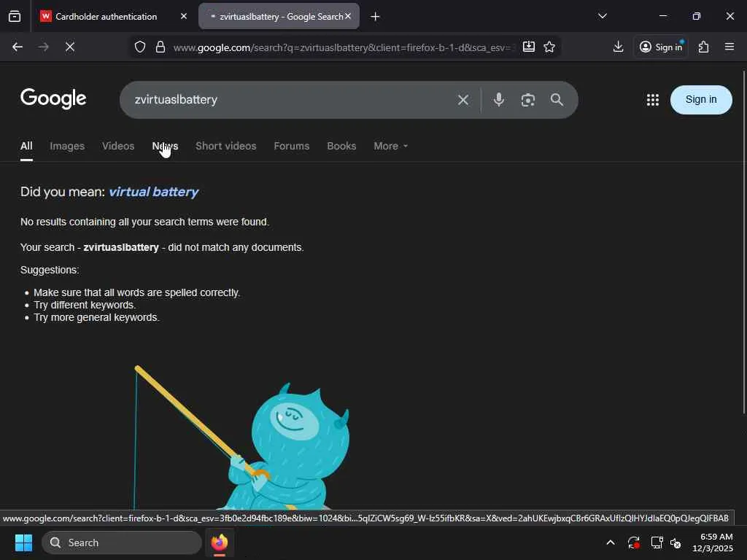Open Firefox downloads panel
The image size is (747, 560).
[619, 47]
